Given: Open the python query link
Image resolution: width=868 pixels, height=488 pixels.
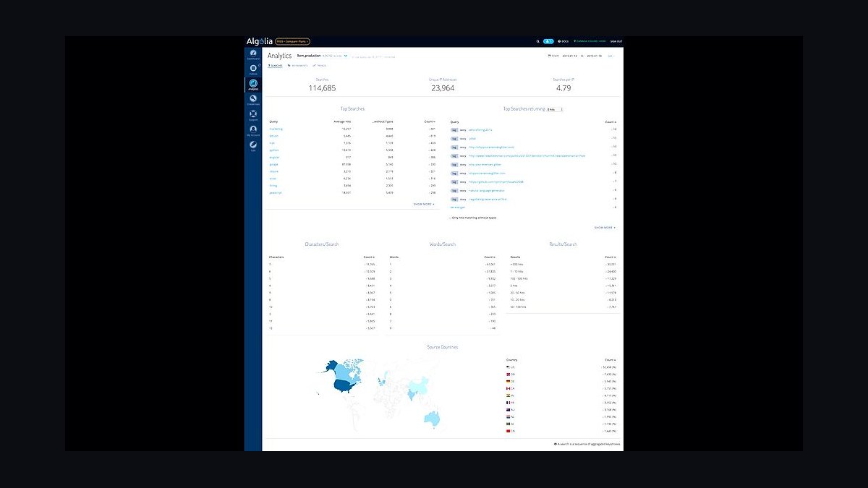Looking at the screenshot, I should click(x=274, y=150).
